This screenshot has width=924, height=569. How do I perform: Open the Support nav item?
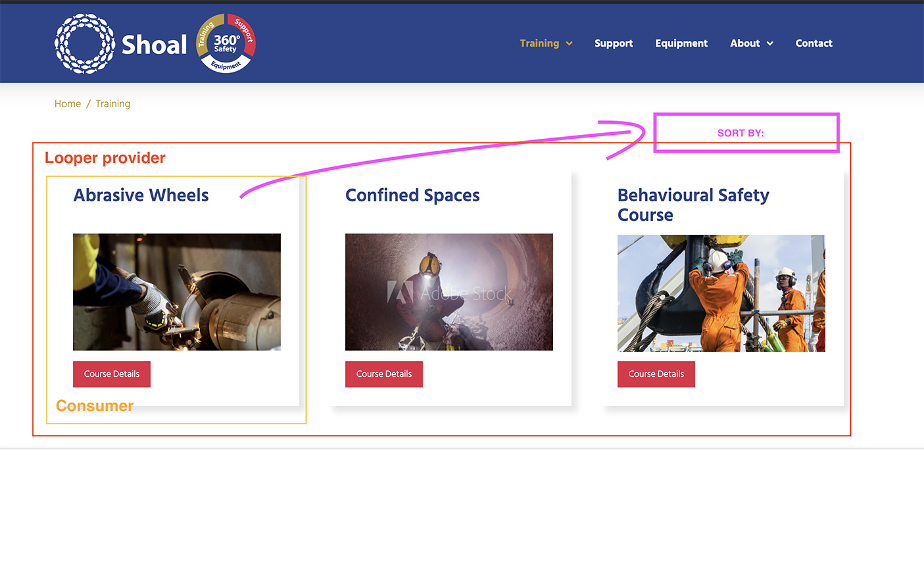click(x=614, y=43)
